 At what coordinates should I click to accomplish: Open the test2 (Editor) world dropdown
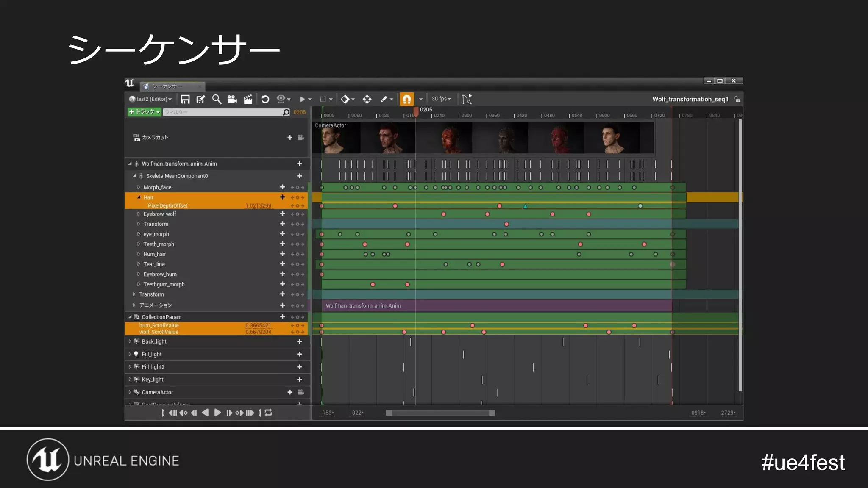150,99
